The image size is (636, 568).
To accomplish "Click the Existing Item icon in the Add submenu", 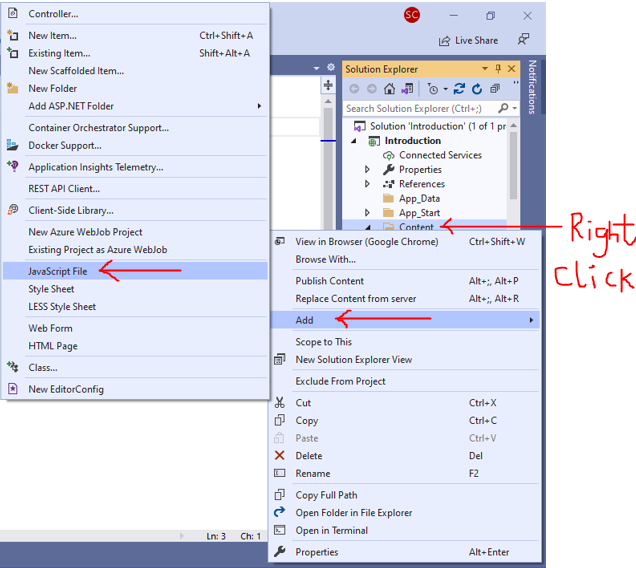I will 13,53.
